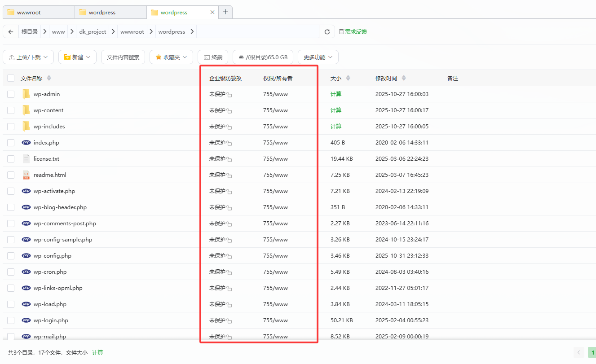
Task: Click lock icon in wp-login.php row
Action: tap(229, 321)
